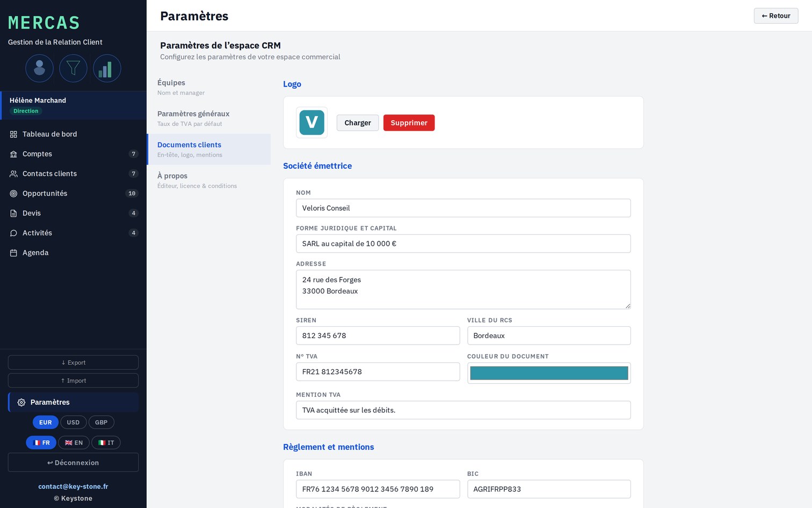Click the Export button
The height and width of the screenshot is (508, 812).
tap(73, 362)
